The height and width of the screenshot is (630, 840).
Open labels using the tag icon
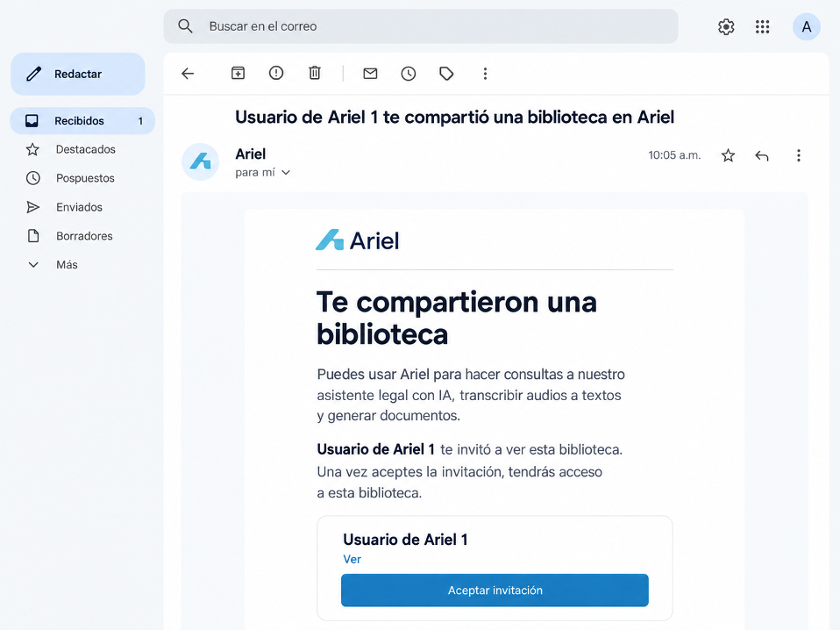click(x=446, y=74)
